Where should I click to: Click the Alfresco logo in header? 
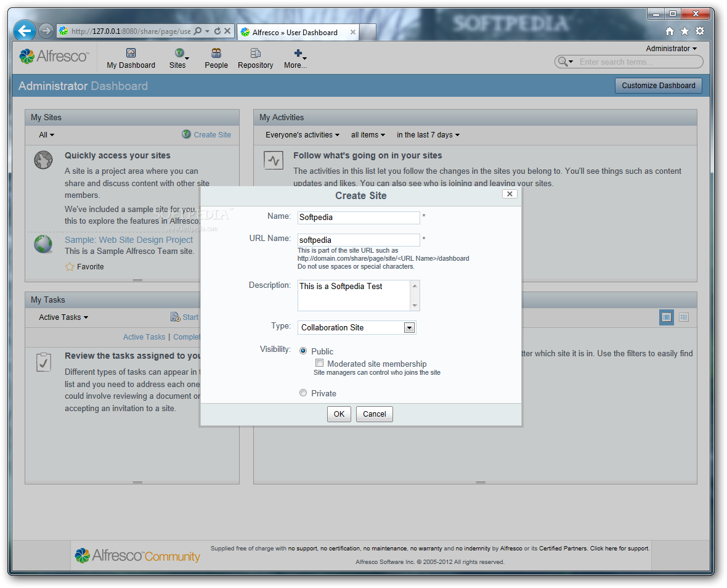[54, 56]
